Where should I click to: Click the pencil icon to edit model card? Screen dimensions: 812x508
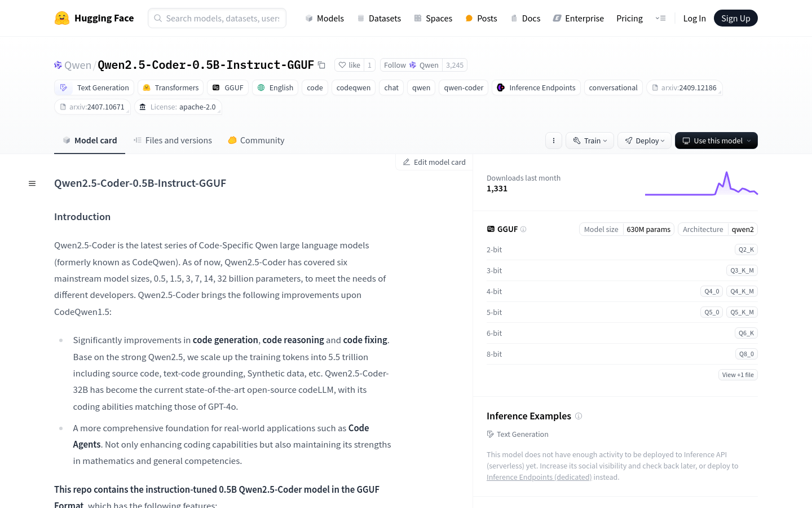(407, 162)
